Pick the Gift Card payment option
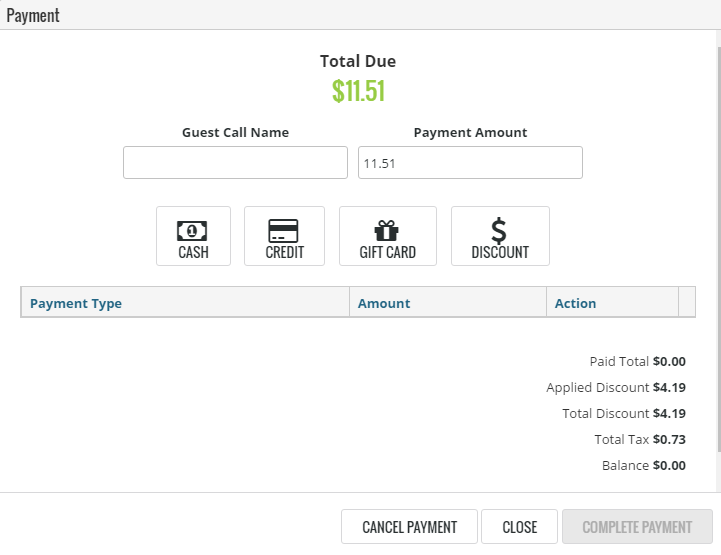721x555 pixels. [387, 236]
